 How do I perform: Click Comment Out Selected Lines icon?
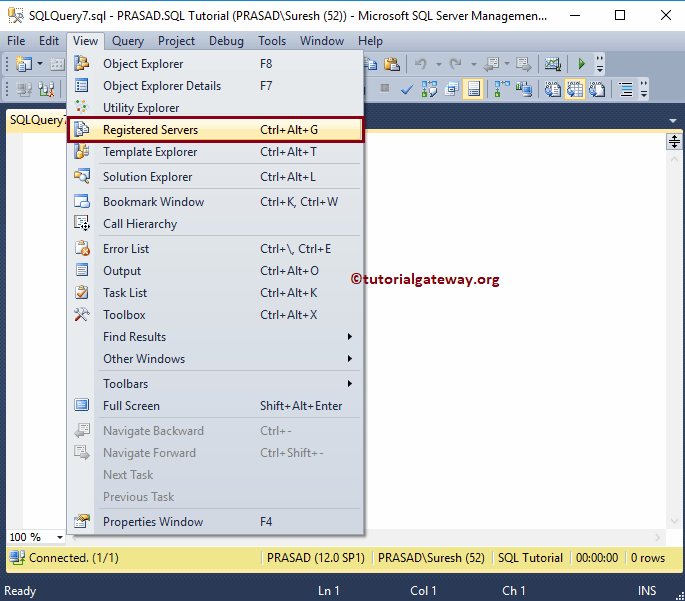[x=626, y=89]
